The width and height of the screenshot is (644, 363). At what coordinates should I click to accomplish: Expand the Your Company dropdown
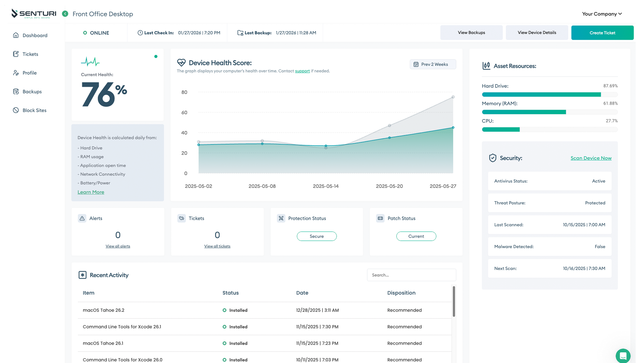(x=601, y=14)
